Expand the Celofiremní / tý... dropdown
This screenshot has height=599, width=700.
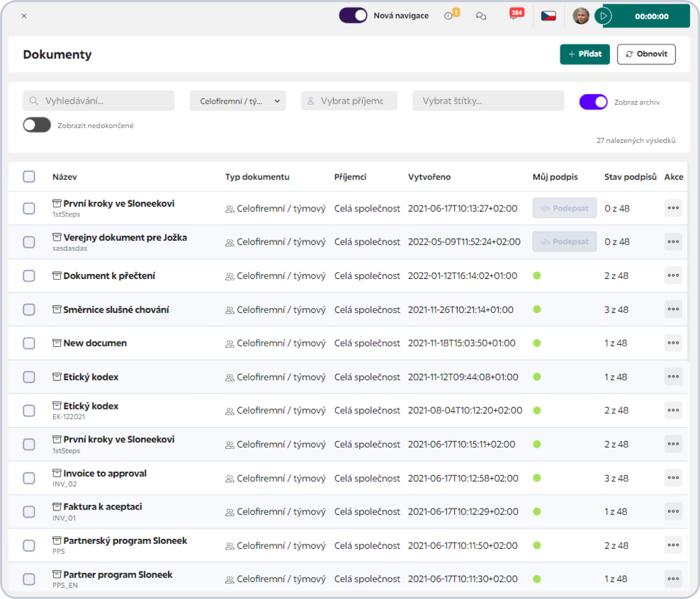coord(237,101)
